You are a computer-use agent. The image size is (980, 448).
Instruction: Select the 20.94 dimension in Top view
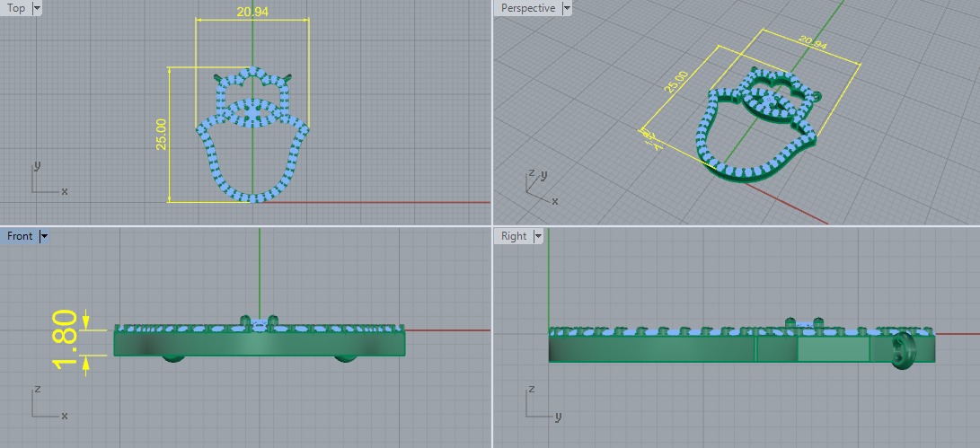coord(252,12)
